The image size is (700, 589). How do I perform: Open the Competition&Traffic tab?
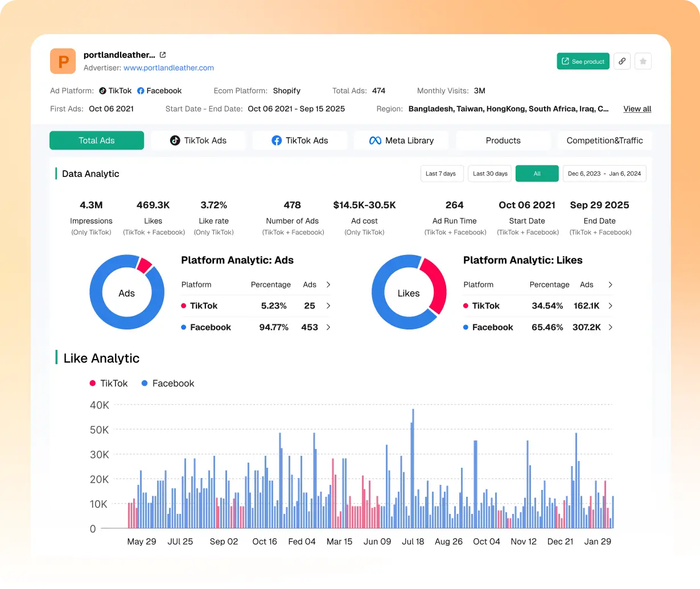(x=604, y=140)
